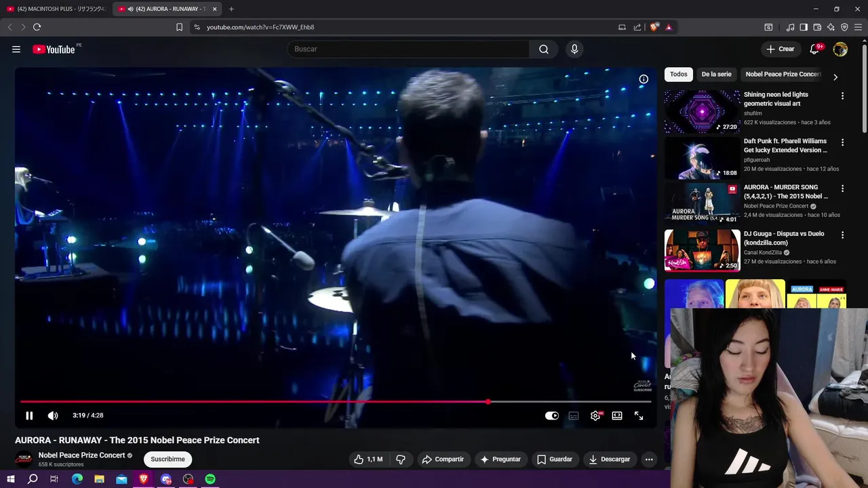The height and width of the screenshot is (488, 868).
Task: Switch to theater mode
Action: tap(617, 415)
